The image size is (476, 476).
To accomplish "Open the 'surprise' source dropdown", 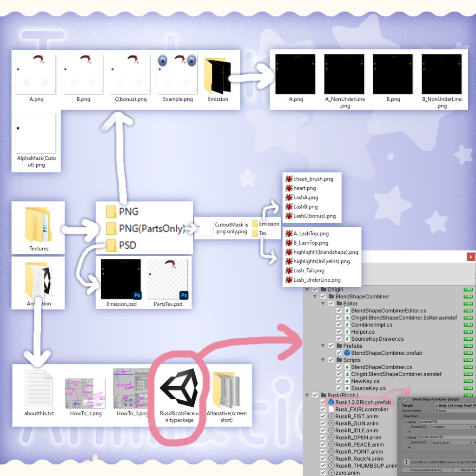I will pyautogui.click(x=453, y=427).
